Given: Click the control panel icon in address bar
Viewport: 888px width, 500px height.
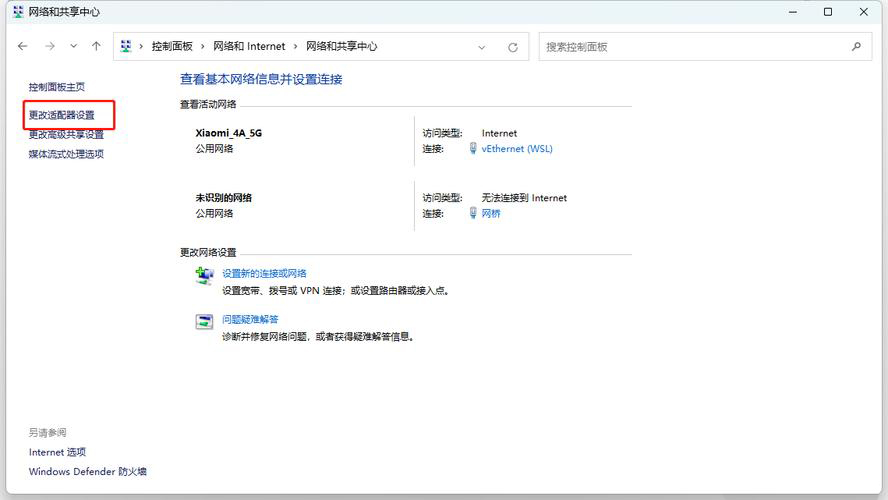Looking at the screenshot, I should click(126, 46).
